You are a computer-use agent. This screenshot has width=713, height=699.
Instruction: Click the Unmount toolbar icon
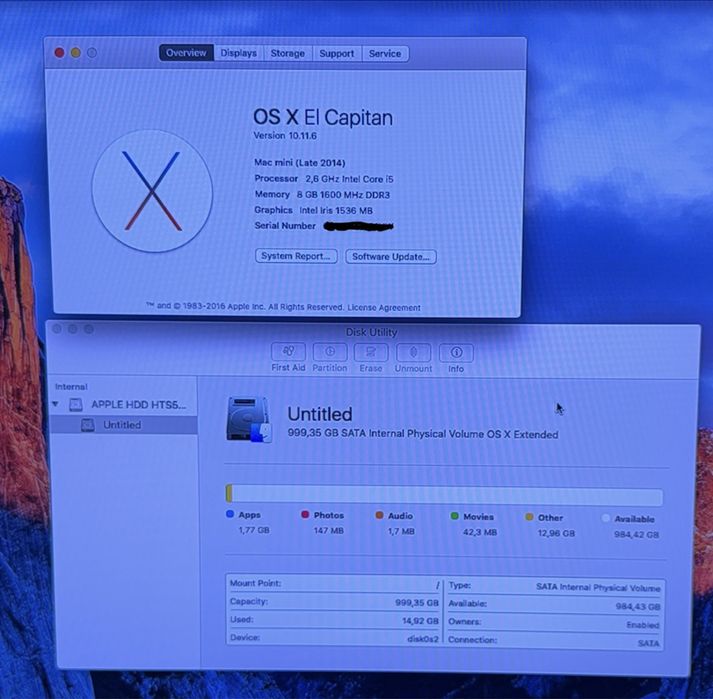point(413,352)
